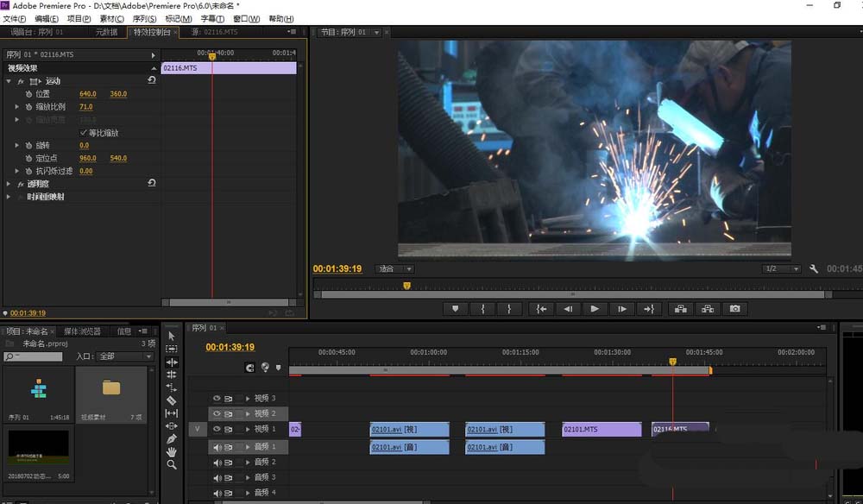The image size is (863, 504).
Task: Open 入口 全部 dropdown in project panel
Action: point(125,356)
